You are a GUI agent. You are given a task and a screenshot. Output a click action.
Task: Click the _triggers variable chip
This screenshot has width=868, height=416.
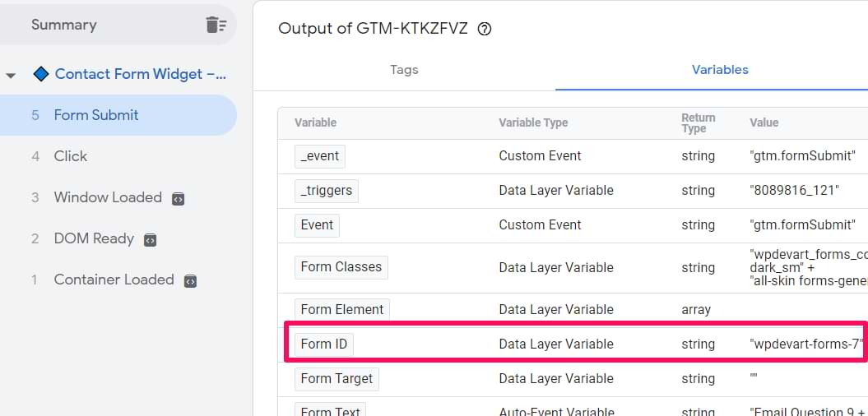click(x=327, y=190)
